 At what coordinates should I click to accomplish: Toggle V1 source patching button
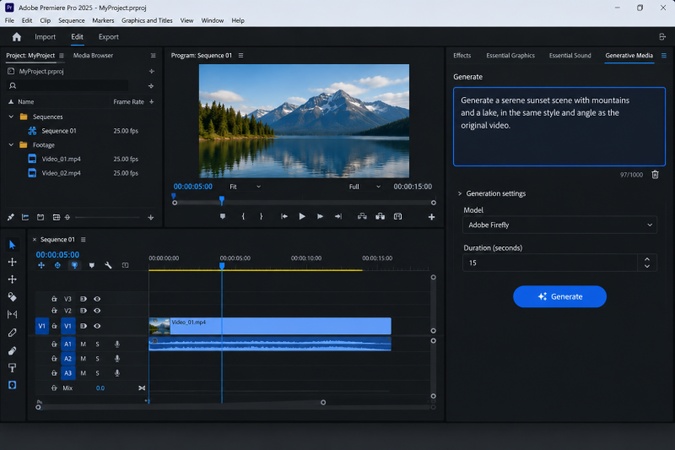click(41, 326)
